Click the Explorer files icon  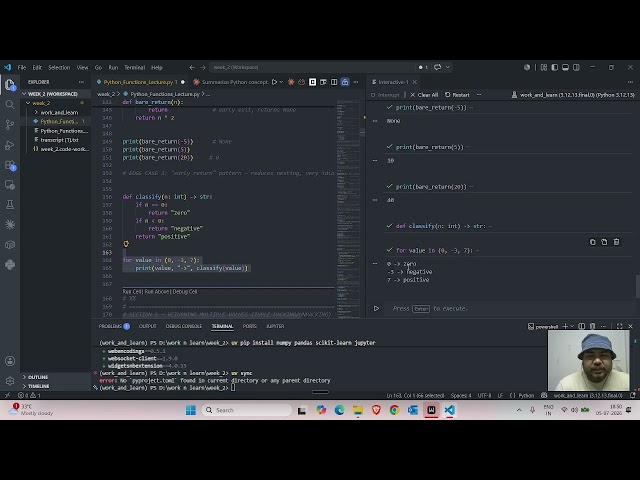click(10, 85)
